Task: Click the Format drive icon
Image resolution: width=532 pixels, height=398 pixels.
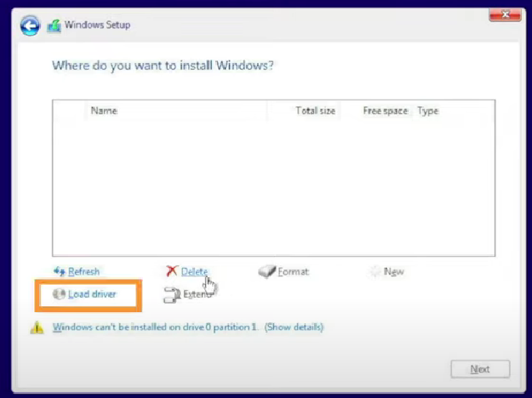Action: 267,271
